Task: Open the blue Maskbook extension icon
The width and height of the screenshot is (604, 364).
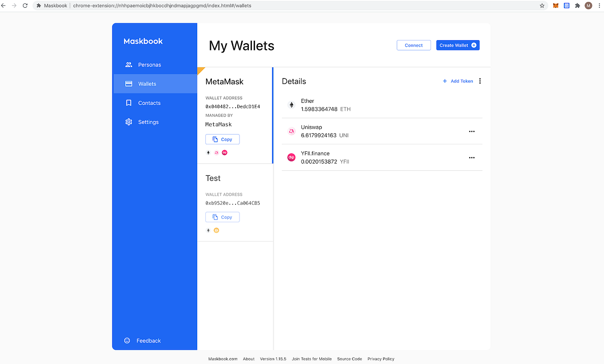Action: tap(567, 6)
